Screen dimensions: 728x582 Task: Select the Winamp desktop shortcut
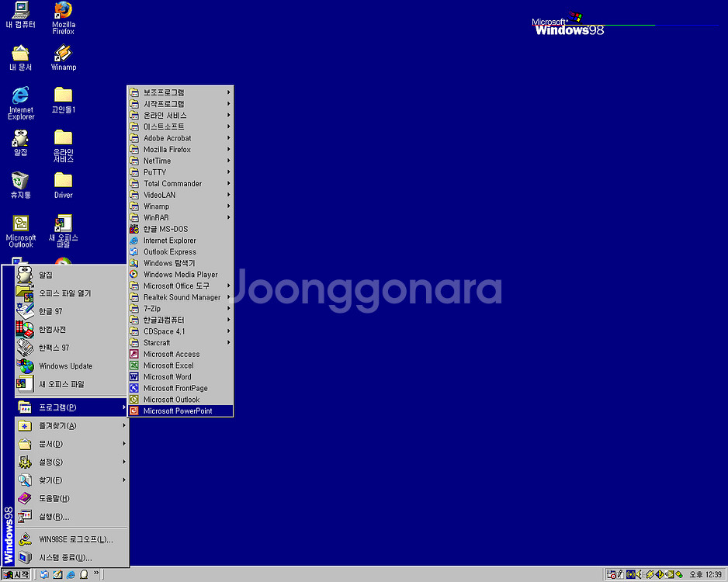[x=64, y=57]
